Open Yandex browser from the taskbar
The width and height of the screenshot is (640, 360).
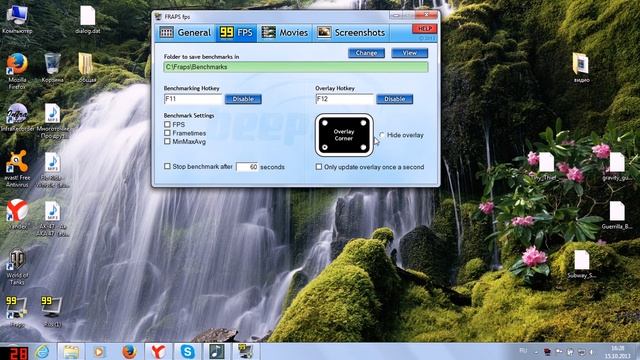(158, 351)
